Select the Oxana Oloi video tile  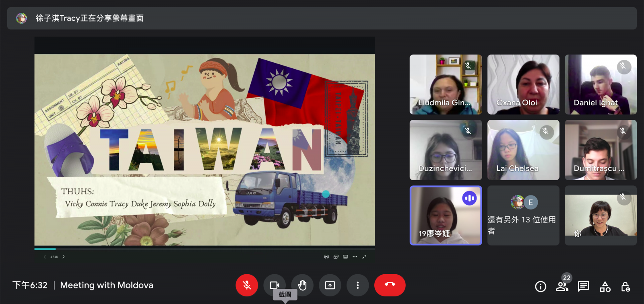[523, 84]
